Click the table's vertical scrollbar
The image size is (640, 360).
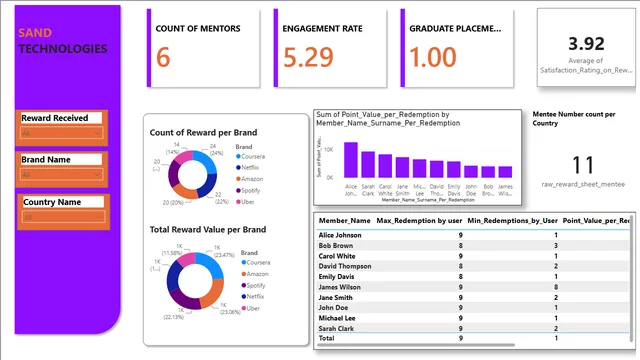[632, 278]
